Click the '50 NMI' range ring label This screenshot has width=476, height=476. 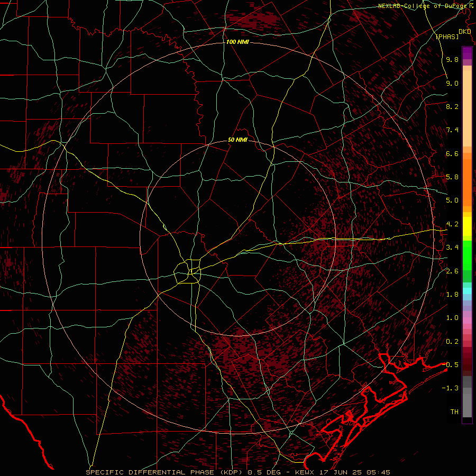(x=237, y=140)
